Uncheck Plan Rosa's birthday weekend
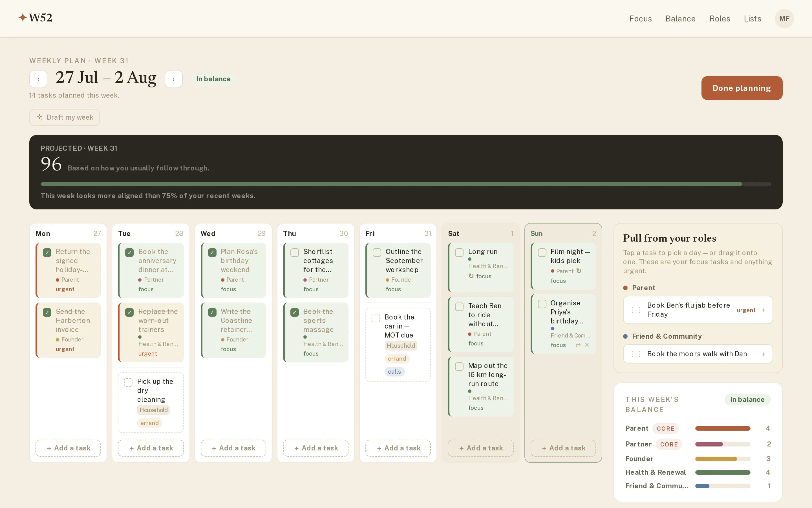The image size is (812, 508). click(x=212, y=252)
